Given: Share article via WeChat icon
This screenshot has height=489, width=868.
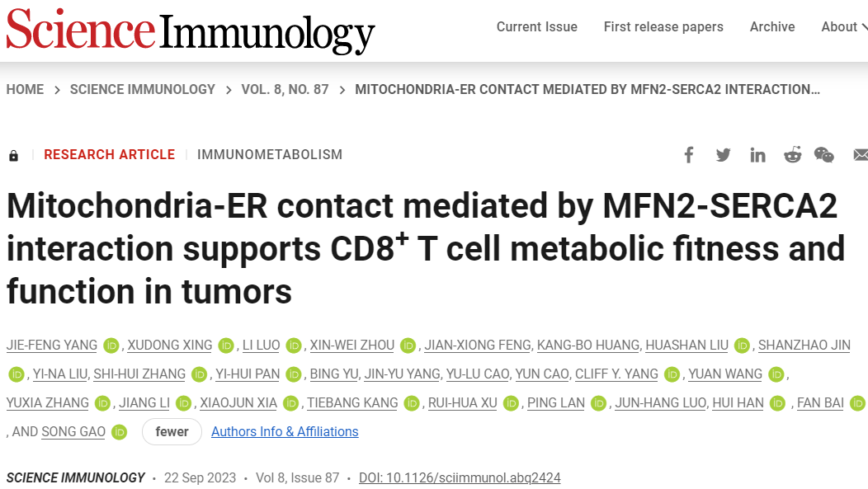Looking at the screenshot, I should [823, 155].
